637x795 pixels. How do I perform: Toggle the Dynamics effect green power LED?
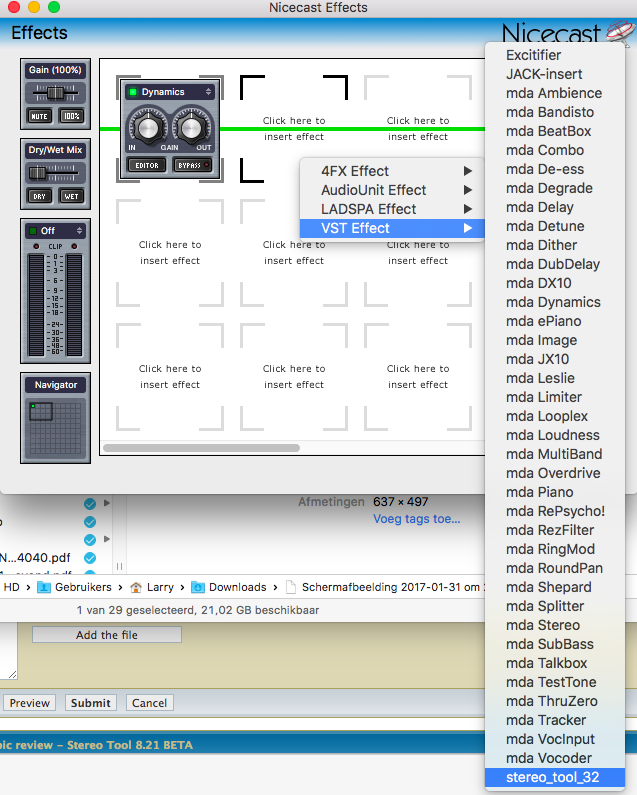pos(133,92)
